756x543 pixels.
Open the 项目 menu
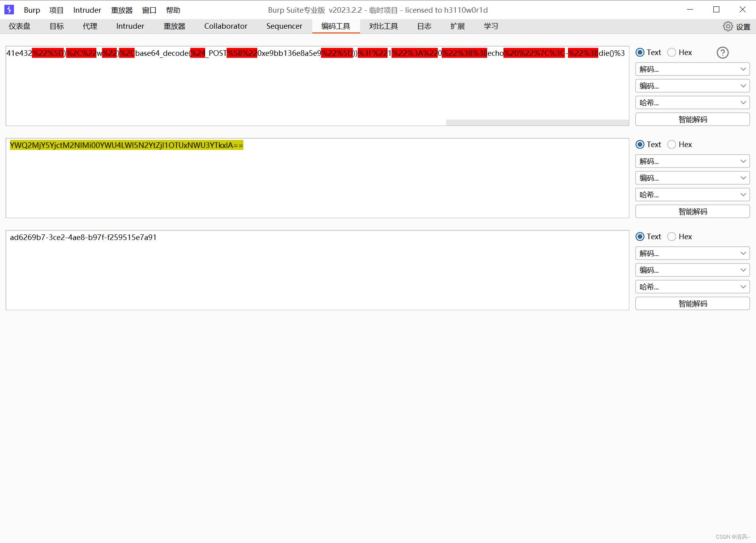tap(56, 10)
